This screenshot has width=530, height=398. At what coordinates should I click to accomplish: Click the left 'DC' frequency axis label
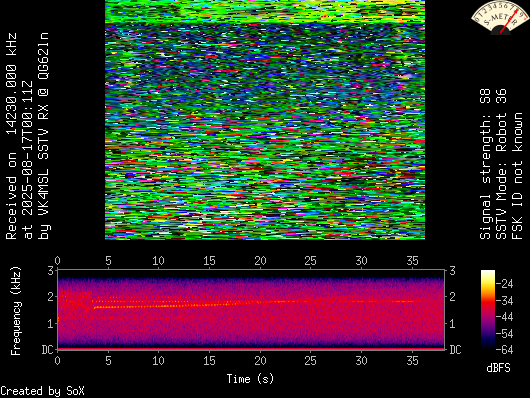48,349
